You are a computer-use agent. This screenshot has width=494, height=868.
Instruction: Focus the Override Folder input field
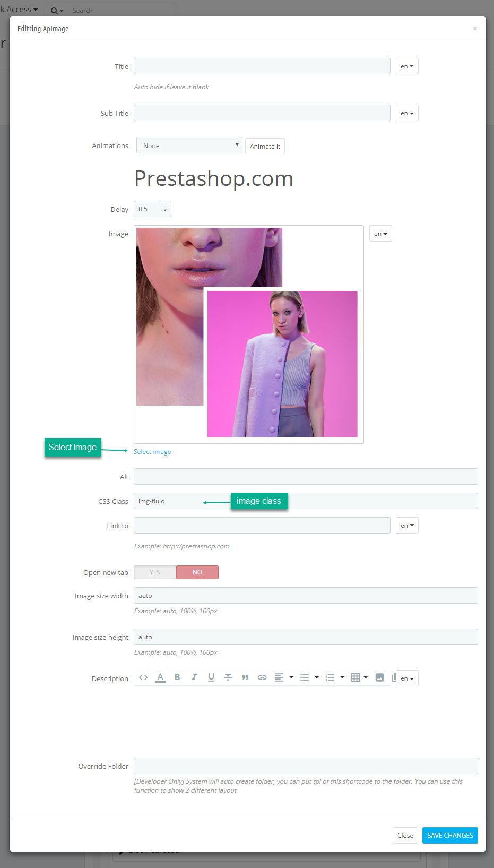point(306,766)
